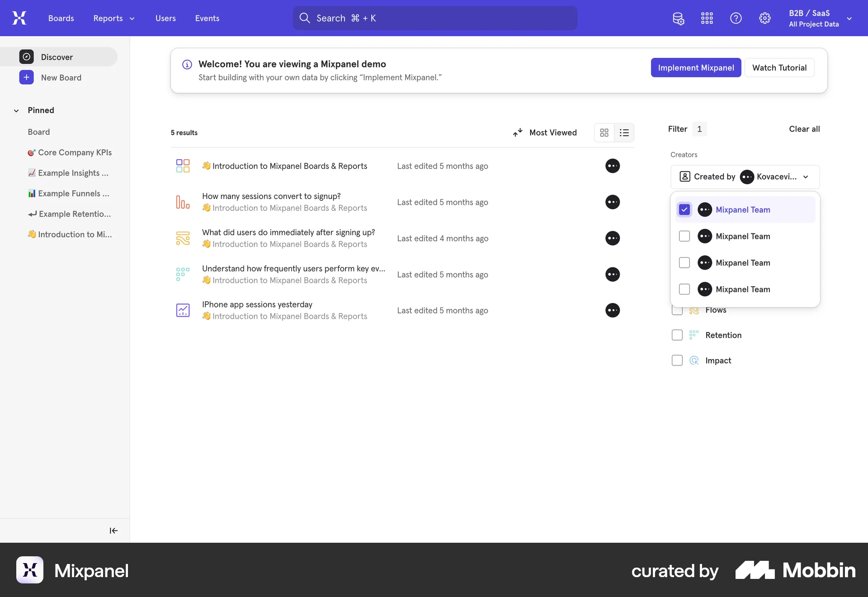Open the Users menu
This screenshot has width=868, height=597.
pyautogui.click(x=165, y=18)
